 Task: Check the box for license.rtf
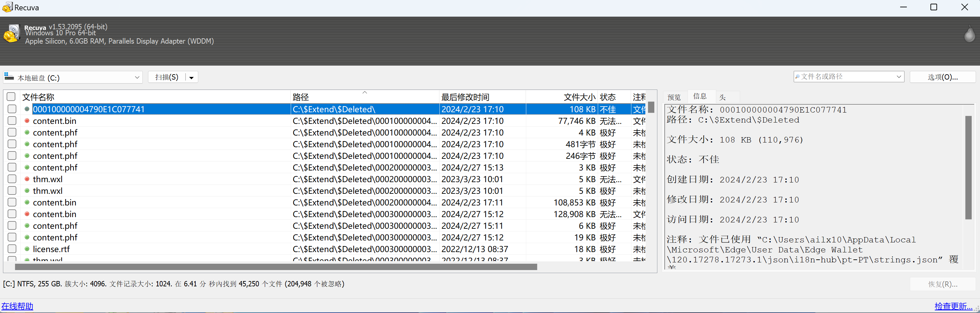[12, 249]
